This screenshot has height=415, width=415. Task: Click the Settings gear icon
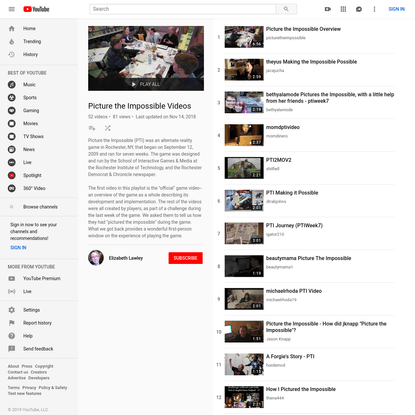click(x=12, y=310)
